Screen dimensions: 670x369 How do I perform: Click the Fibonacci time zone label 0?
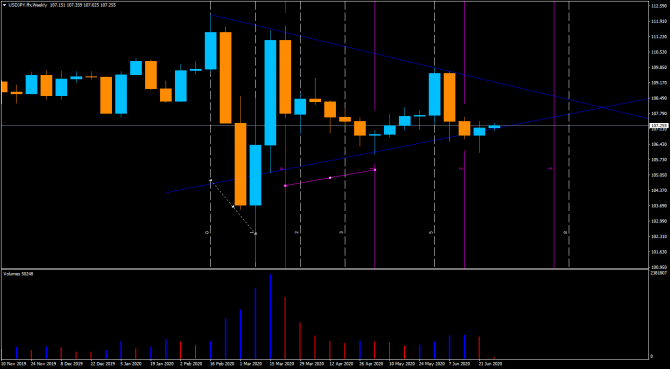coord(207,232)
